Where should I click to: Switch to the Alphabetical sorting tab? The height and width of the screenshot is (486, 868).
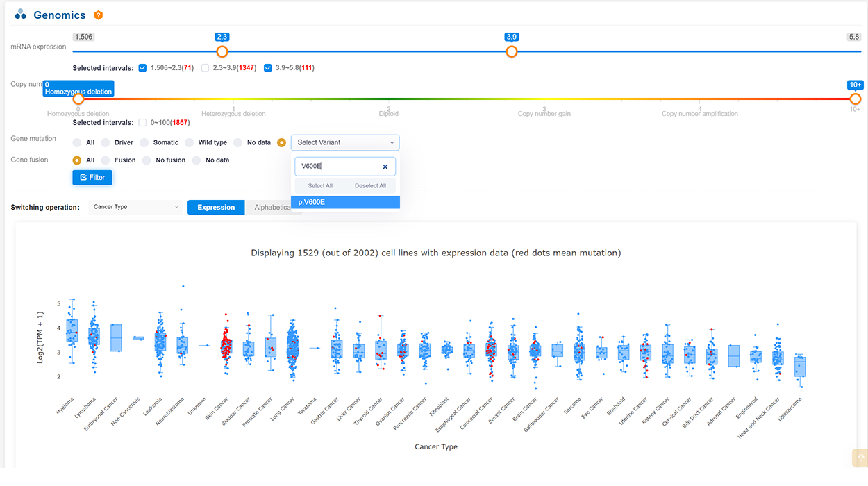pos(273,207)
